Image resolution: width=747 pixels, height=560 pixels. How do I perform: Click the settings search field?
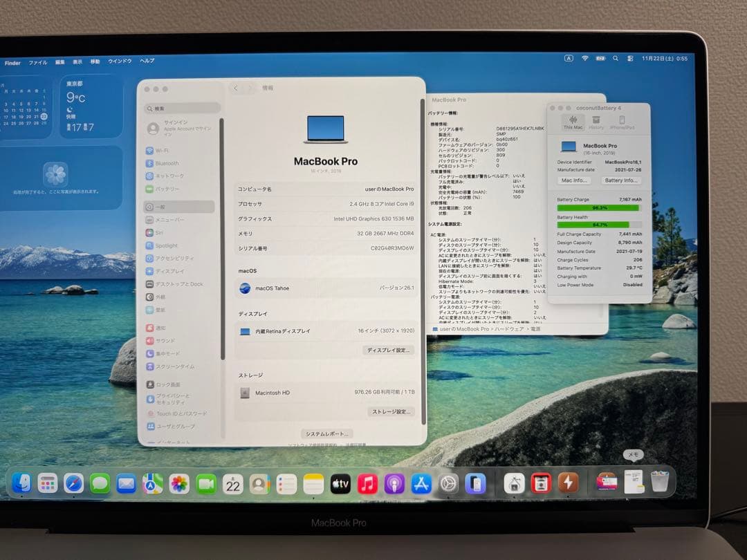click(x=182, y=108)
